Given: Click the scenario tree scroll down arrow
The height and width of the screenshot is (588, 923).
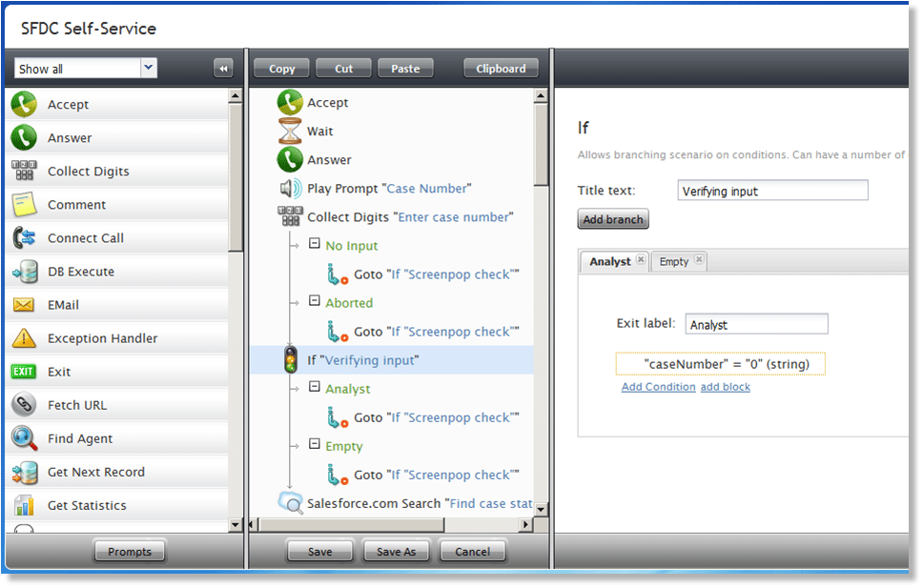Looking at the screenshot, I should pos(541,509).
